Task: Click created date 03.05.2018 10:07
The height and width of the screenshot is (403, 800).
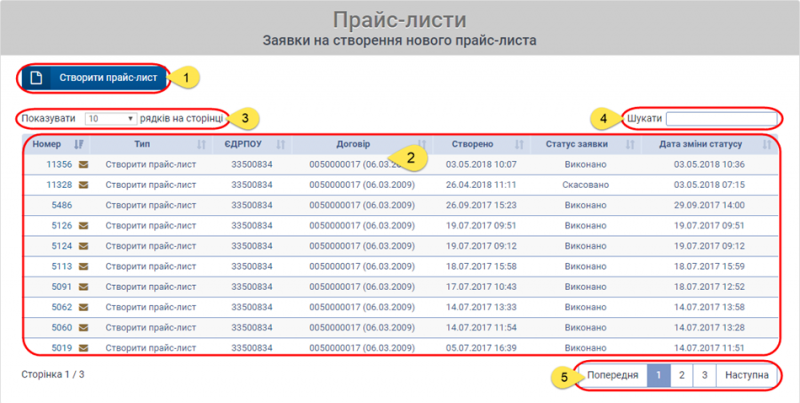Action: click(481, 164)
